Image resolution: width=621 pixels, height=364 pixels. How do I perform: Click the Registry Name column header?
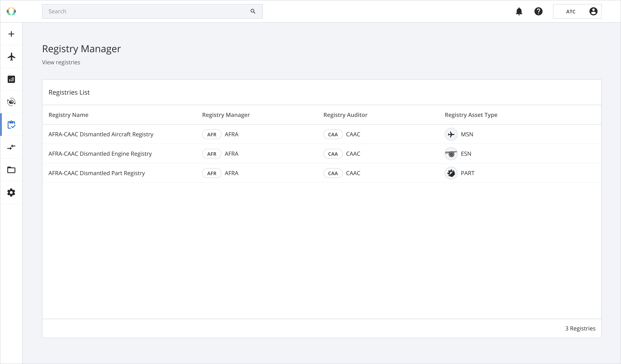click(x=68, y=115)
